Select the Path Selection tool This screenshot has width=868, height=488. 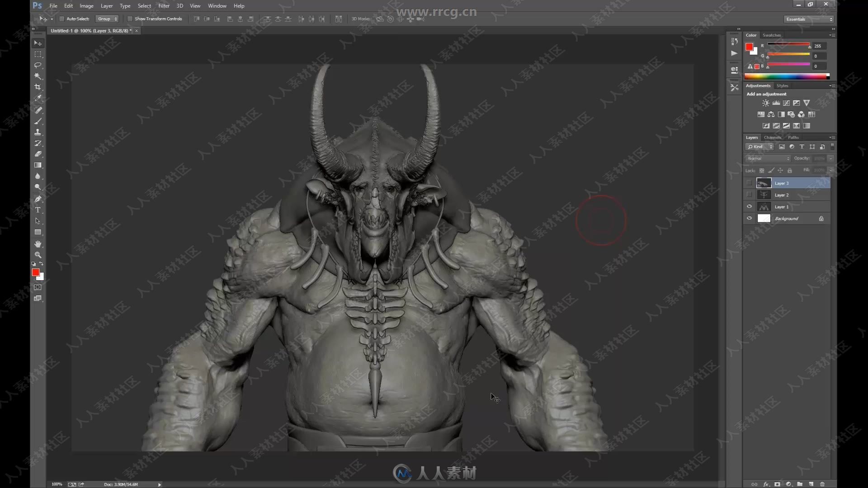pos(38,221)
